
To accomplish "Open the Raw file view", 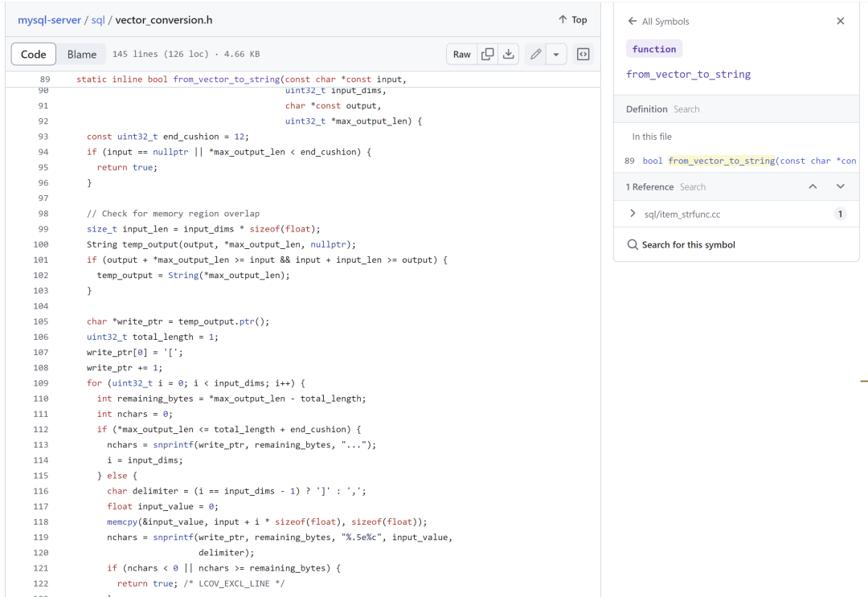I will click(x=461, y=54).
